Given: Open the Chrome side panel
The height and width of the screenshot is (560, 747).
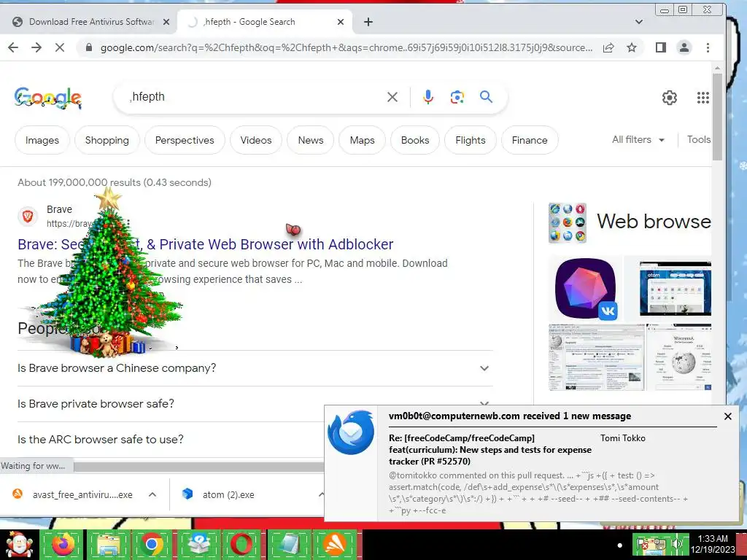Looking at the screenshot, I should click(660, 47).
